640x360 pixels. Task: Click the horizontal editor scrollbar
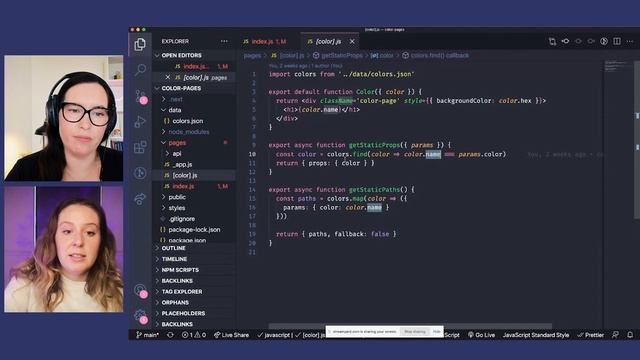point(410,326)
